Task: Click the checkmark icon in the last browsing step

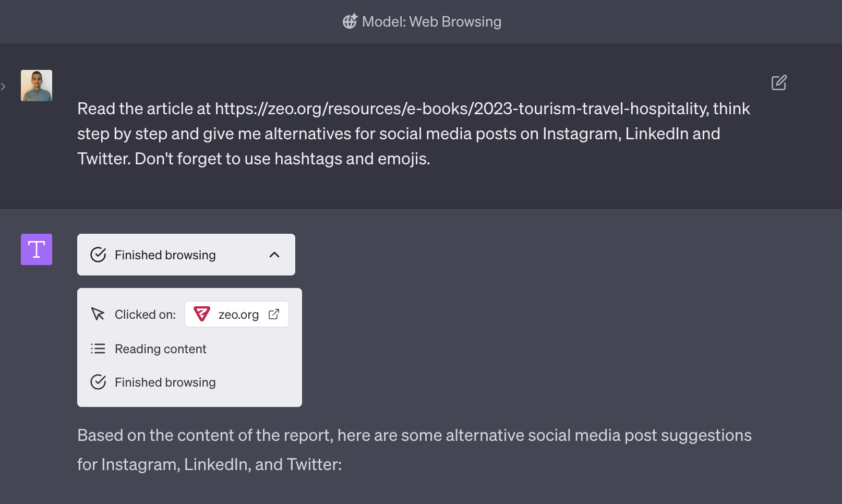Action: coord(98,382)
